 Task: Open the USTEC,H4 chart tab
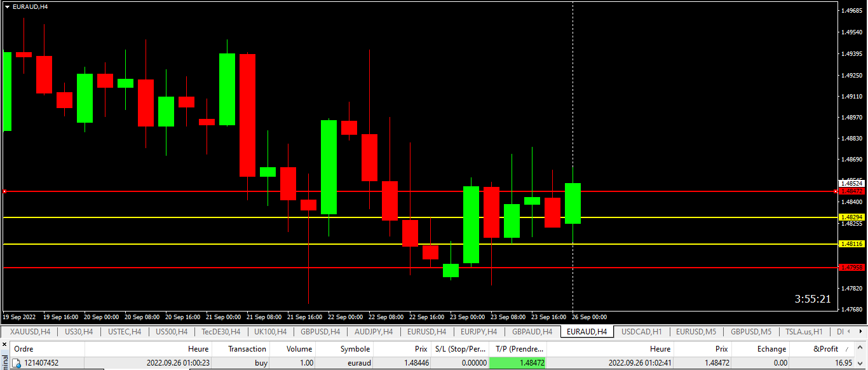(125, 331)
